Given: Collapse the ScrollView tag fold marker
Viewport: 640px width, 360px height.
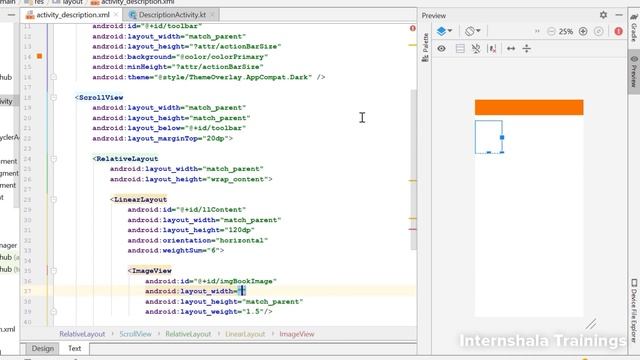Looking at the screenshot, I should [53, 98].
